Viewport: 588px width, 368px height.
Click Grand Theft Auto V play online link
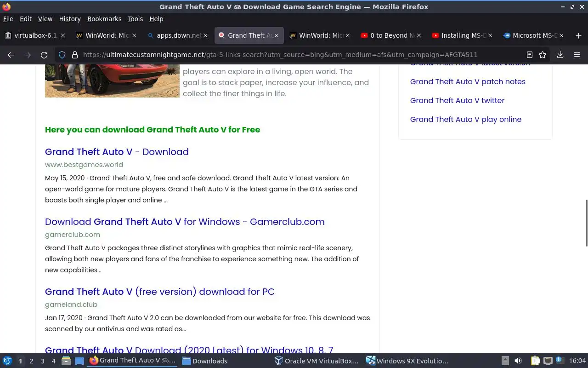coord(466,119)
